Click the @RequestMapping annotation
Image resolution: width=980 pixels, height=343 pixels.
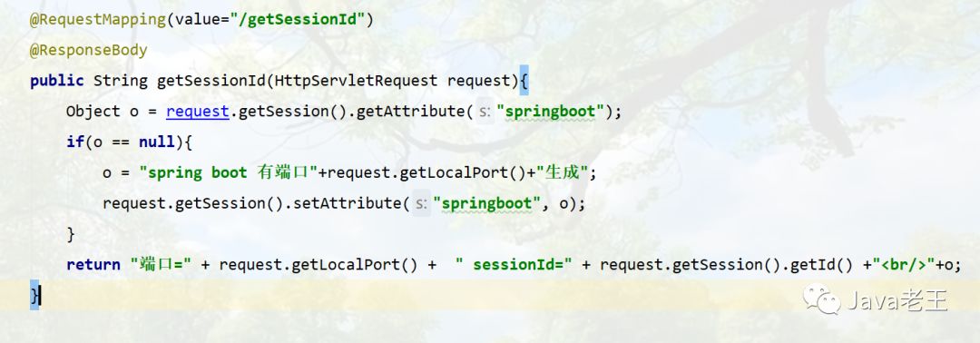98,19
